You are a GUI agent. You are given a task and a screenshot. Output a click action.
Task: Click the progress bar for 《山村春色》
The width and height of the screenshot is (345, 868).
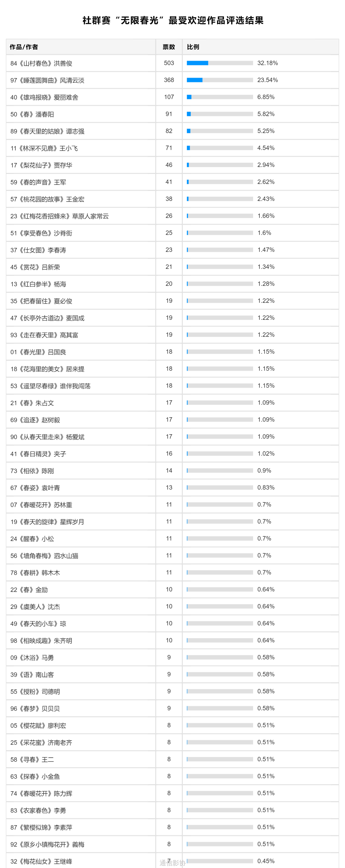220,63
